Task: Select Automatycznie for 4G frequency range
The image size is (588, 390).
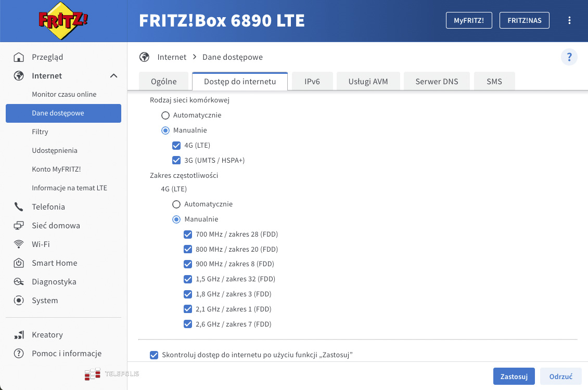Action: coord(176,204)
